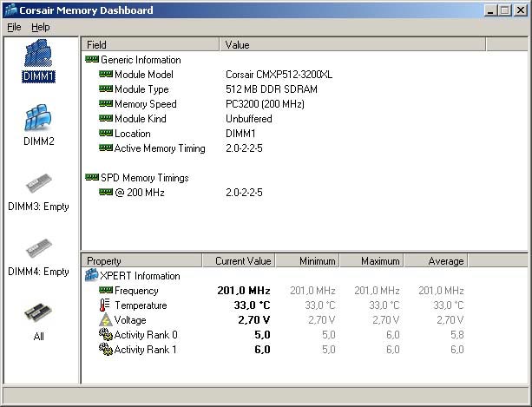Click the Activity Rank 0 gear icon
Screen dimensions: 532x407
[x=105, y=335]
